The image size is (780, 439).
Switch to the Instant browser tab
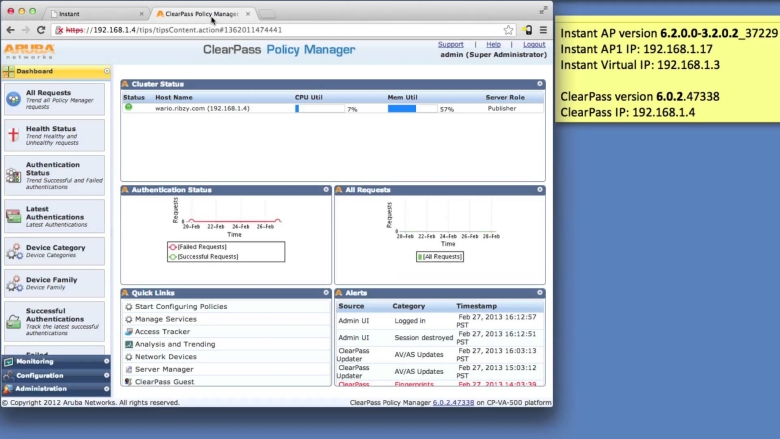[95, 14]
